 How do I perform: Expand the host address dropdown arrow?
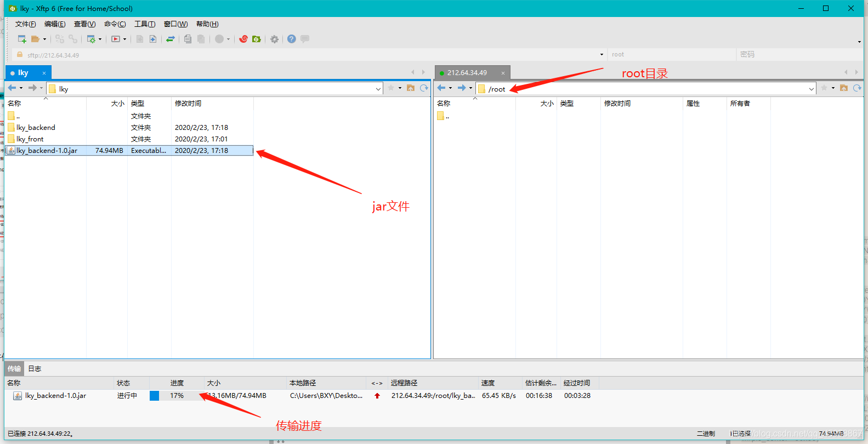(x=602, y=55)
